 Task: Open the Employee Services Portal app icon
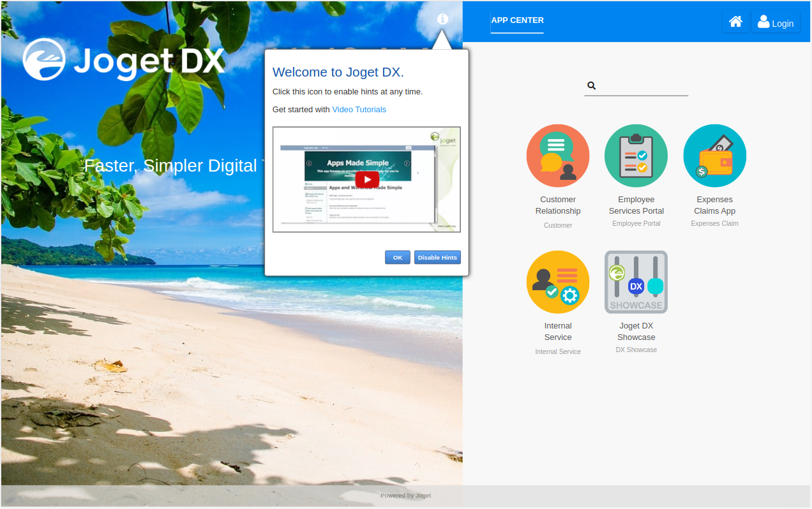[x=636, y=156]
